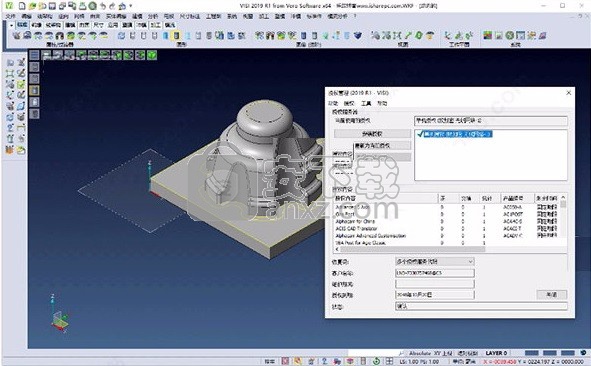The width and height of the screenshot is (591, 366).
Task: Expand the small arrow left of ribbon tabs
Action: tap(11, 25)
